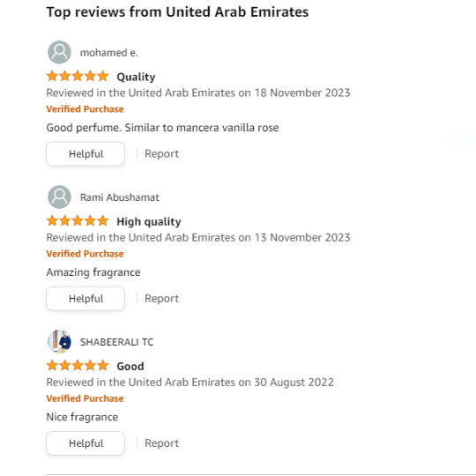Report the Amazing fragrance review
Screen dimensions: 476x476
click(x=162, y=299)
